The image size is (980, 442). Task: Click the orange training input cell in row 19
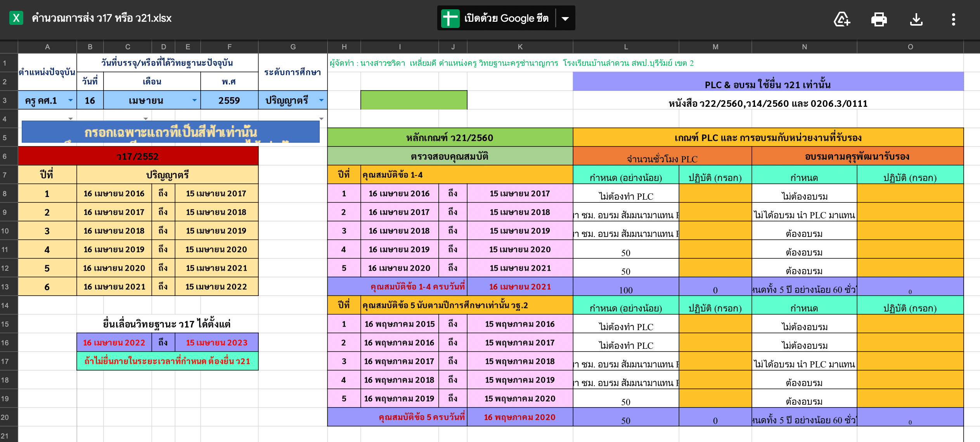[x=910, y=398]
